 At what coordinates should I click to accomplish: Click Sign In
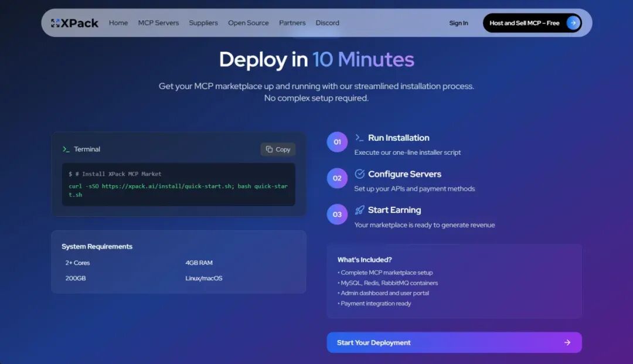[458, 23]
